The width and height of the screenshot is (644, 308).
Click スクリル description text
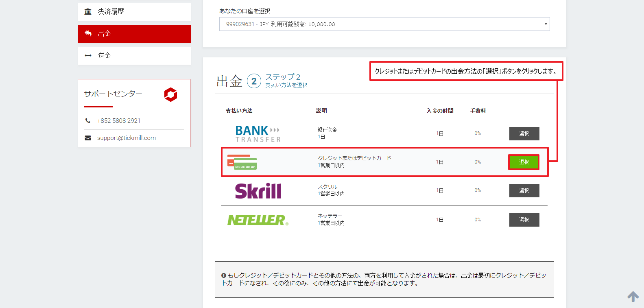[x=327, y=186]
